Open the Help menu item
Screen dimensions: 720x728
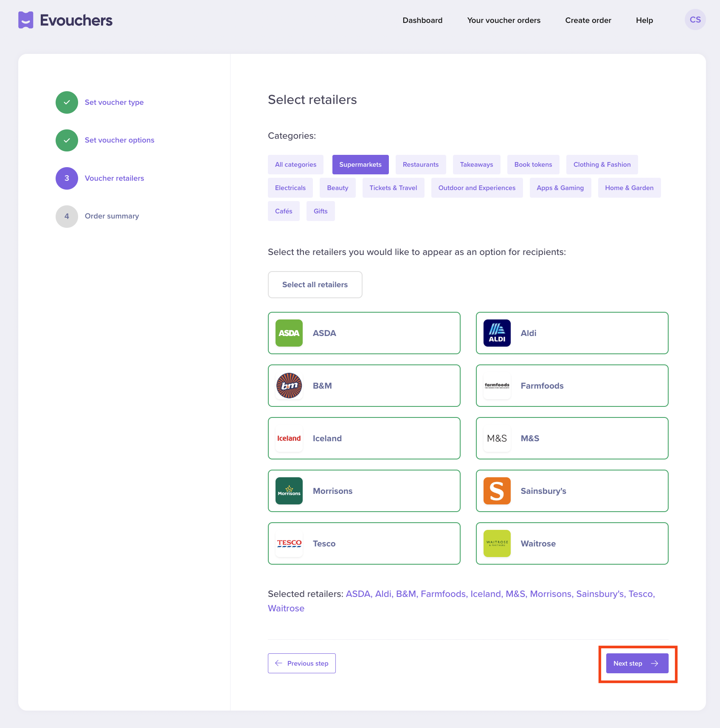[644, 20]
